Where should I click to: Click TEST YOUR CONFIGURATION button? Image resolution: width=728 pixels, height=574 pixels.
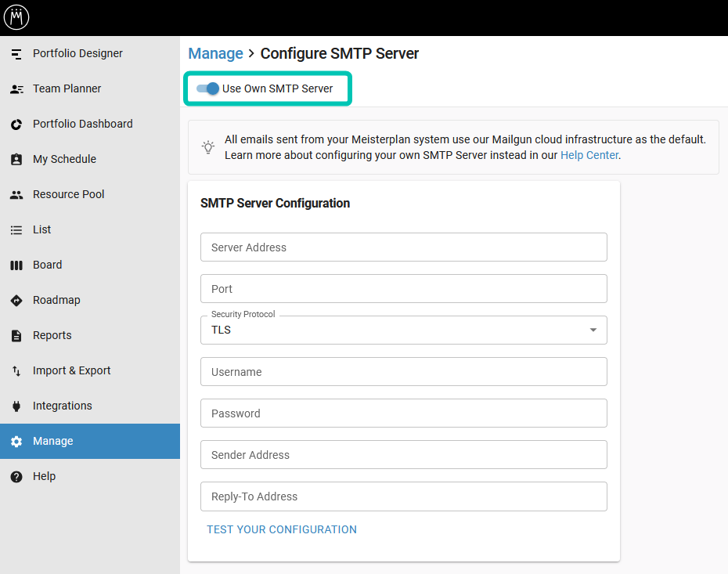click(x=282, y=529)
